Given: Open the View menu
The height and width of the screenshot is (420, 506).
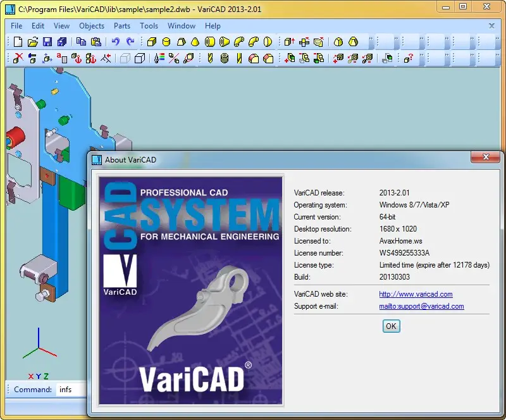Looking at the screenshot, I should pyautogui.click(x=61, y=26).
